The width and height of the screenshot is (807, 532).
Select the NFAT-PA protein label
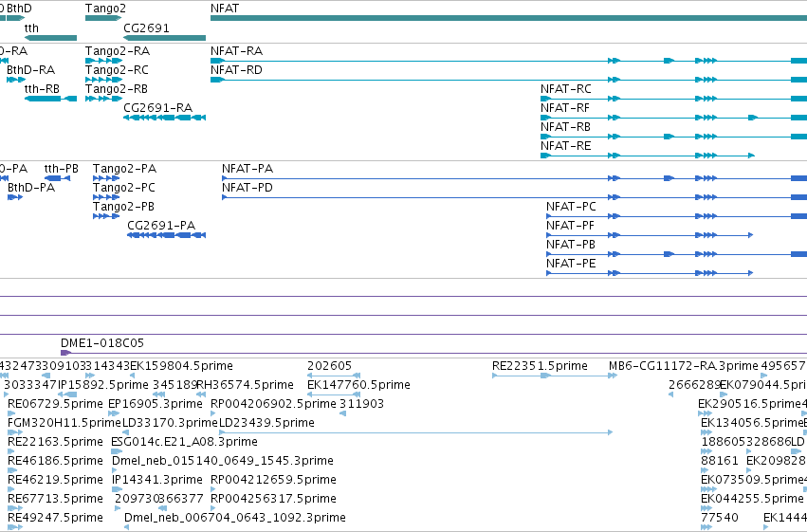click(x=248, y=168)
